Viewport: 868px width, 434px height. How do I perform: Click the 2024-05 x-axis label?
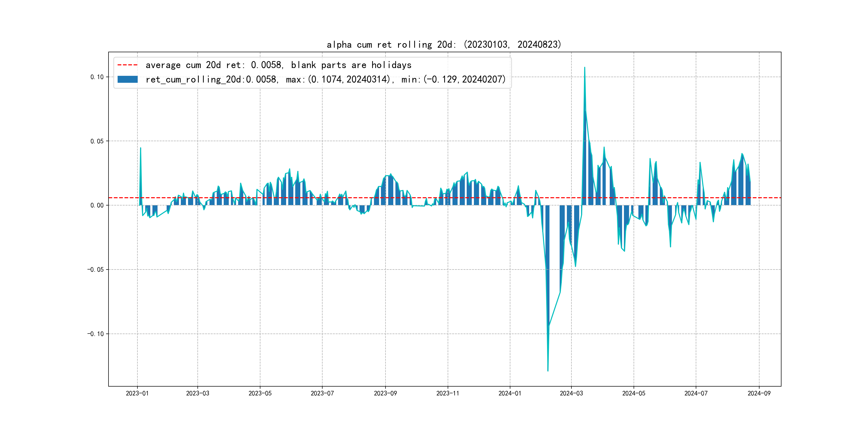point(634,393)
